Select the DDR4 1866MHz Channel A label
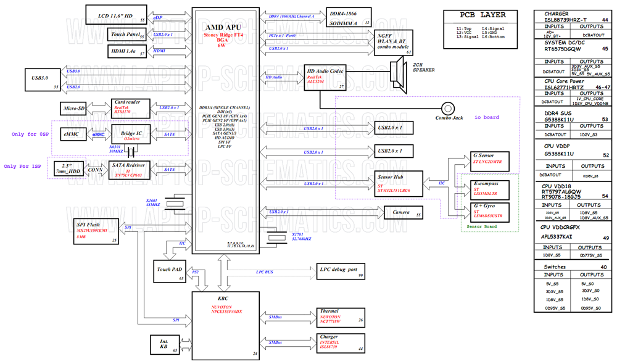This screenshot has width=617, height=364. (x=292, y=17)
